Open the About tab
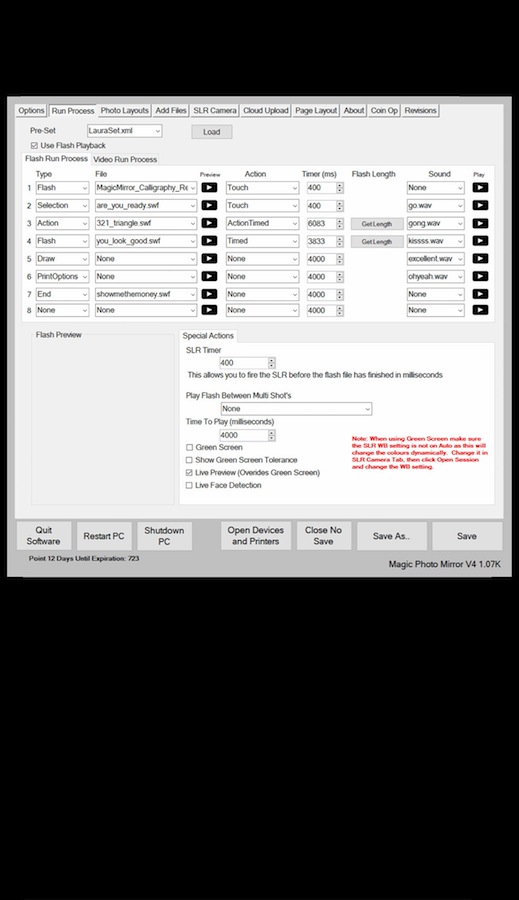This screenshot has width=519, height=900. point(354,111)
